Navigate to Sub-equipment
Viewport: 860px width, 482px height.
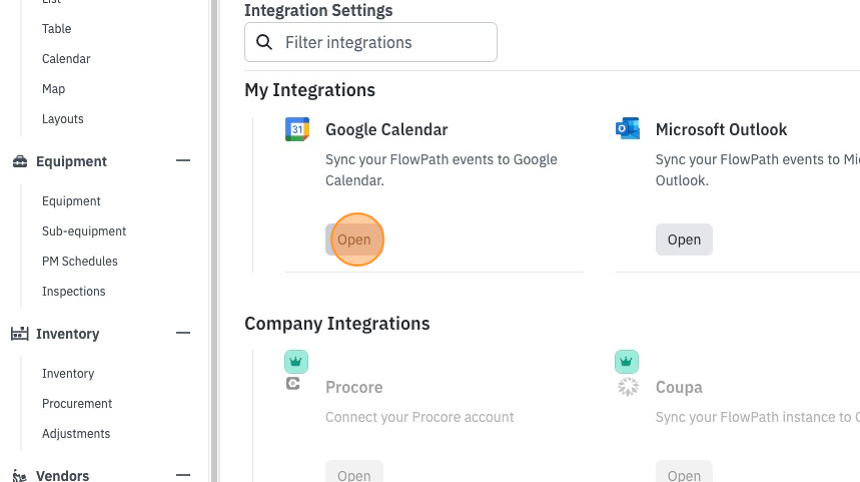point(84,231)
